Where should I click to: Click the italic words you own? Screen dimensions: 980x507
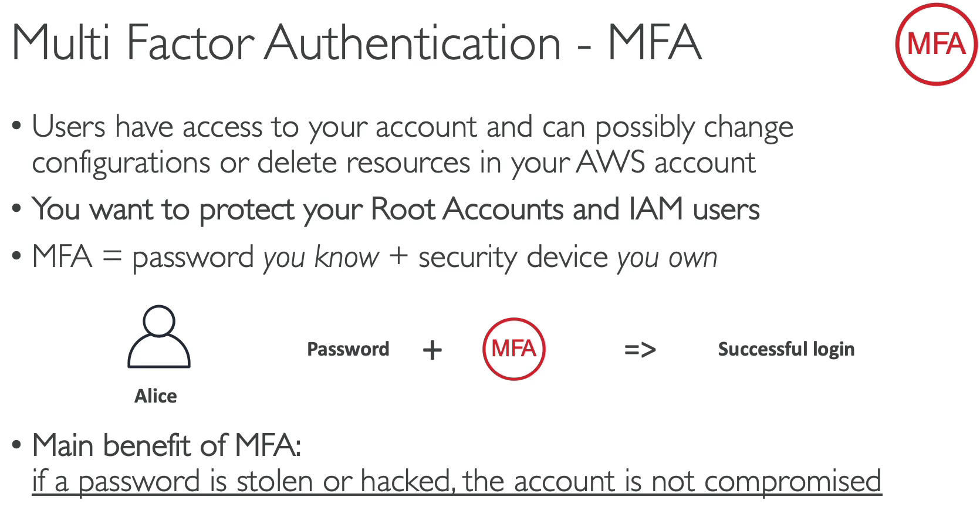667,258
